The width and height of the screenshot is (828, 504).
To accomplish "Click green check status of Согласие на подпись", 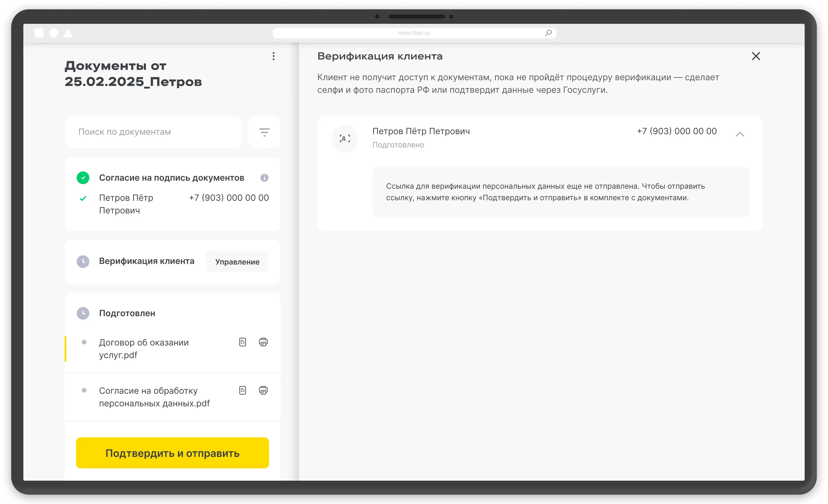I will coord(83,178).
